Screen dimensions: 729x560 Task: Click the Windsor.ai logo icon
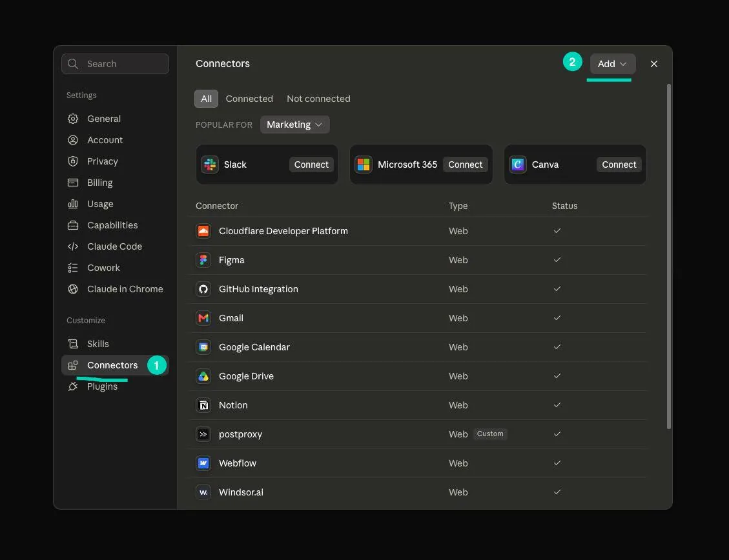coord(203,492)
